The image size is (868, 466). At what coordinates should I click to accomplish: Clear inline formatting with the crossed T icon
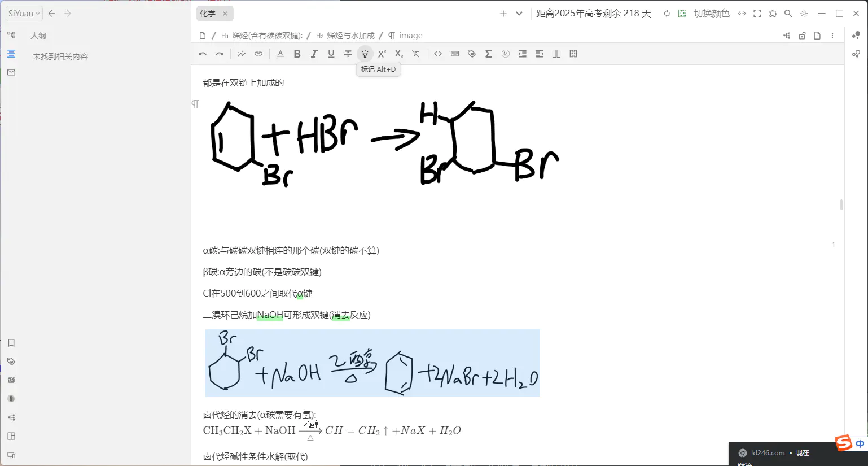(416, 54)
